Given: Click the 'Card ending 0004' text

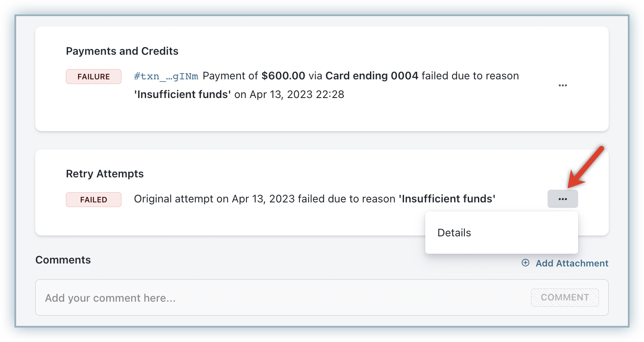Looking at the screenshot, I should (x=372, y=76).
